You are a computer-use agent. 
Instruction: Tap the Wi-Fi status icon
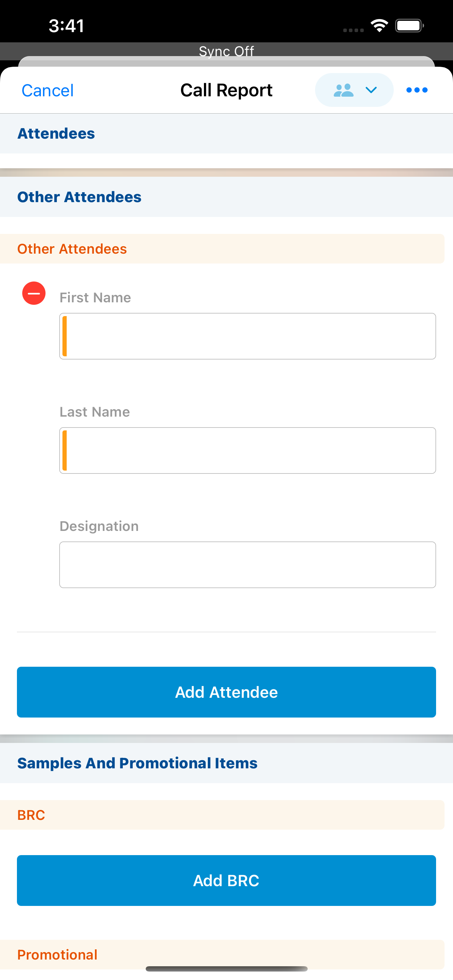tap(379, 26)
